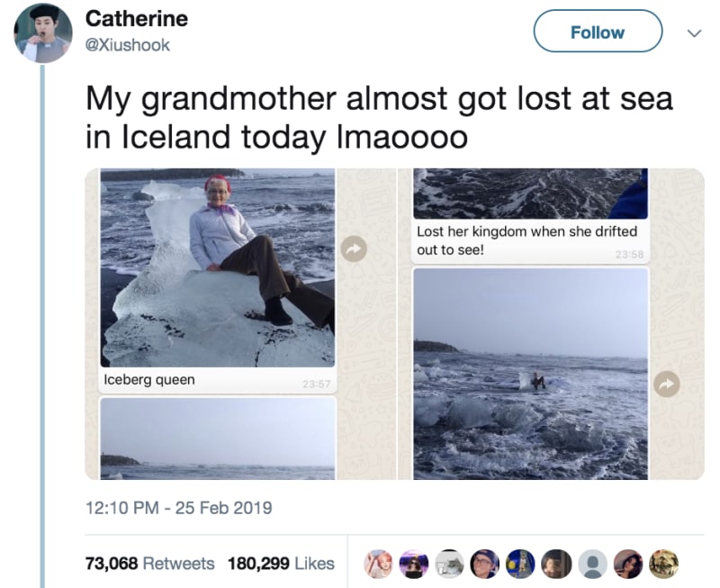Image resolution: width=720 pixels, height=588 pixels.
Task: Click the Follow button
Action: tap(598, 32)
